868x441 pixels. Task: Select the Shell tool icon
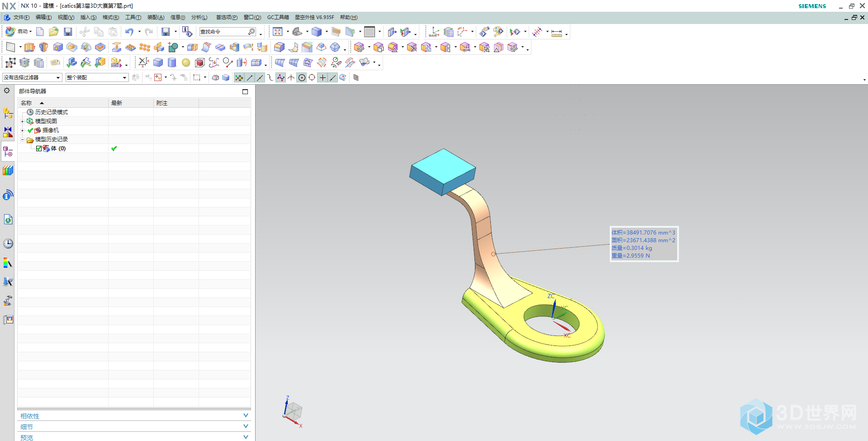tap(234, 47)
